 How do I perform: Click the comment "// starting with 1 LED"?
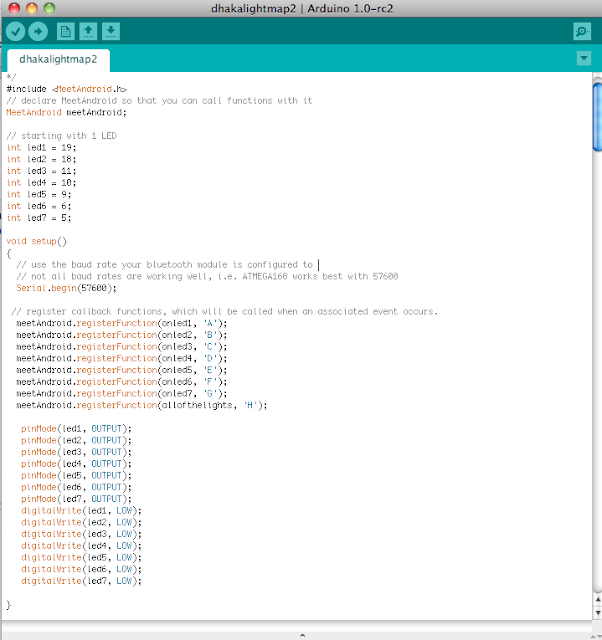(x=62, y=136)
